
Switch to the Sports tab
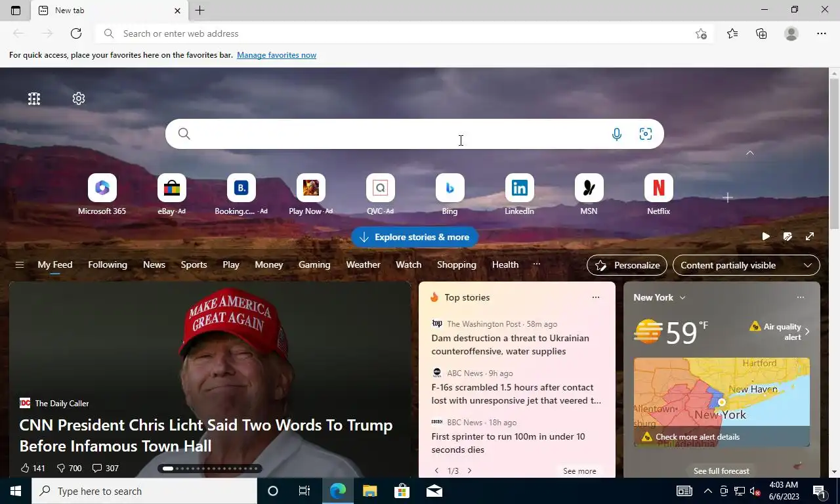click(x=194, y=264)
